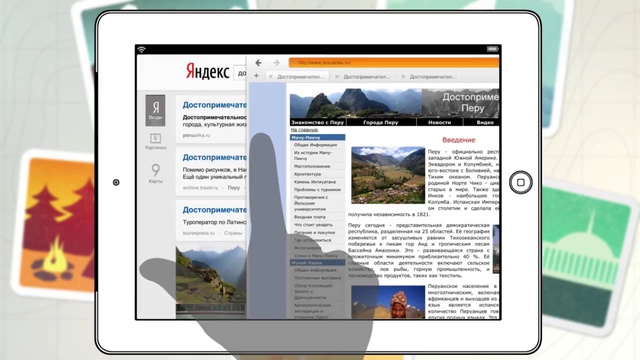Screen dimensions: 640x360
Task: Click the photo of man in hat
Action: (388, 302)
